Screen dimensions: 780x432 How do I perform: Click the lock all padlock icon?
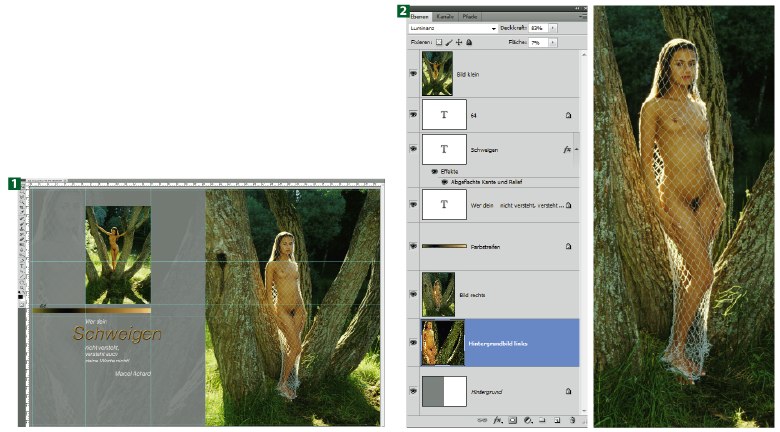467,43
